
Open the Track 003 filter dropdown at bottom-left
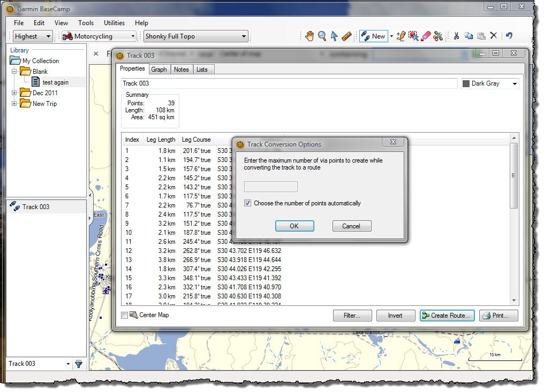coord(68,364)
